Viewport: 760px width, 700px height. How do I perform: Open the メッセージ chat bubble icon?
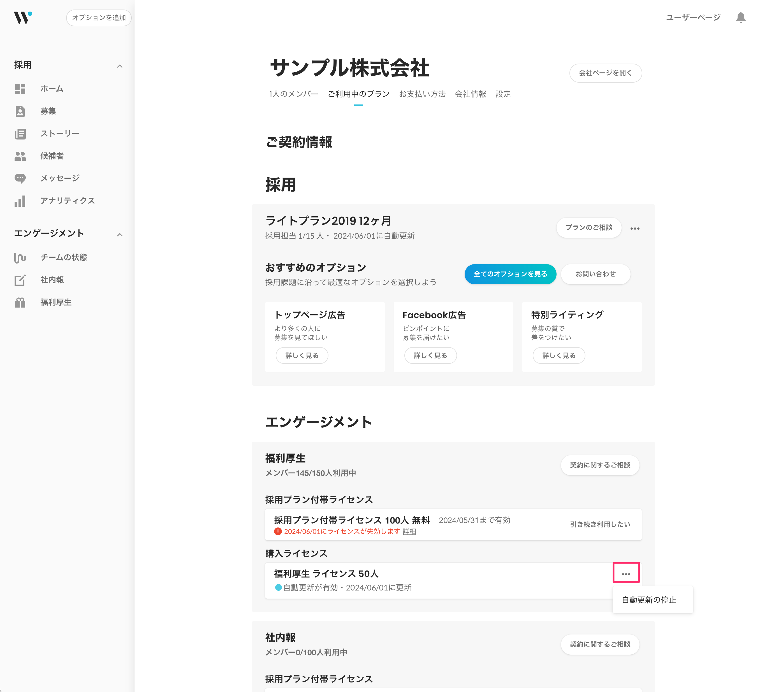point(20,178)
